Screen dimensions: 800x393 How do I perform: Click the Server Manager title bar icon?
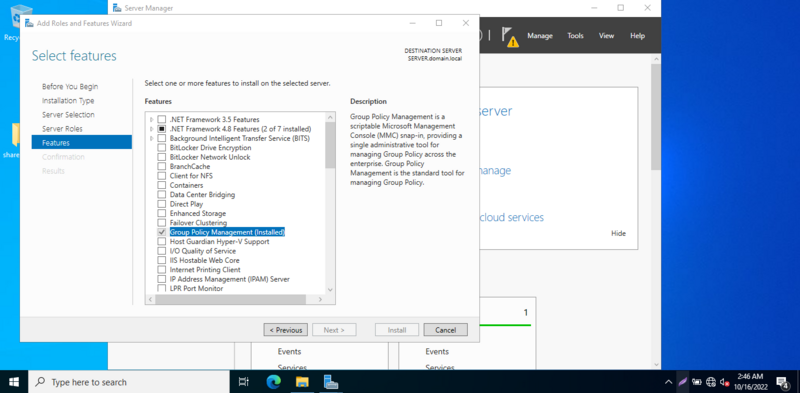click(117, 8)
